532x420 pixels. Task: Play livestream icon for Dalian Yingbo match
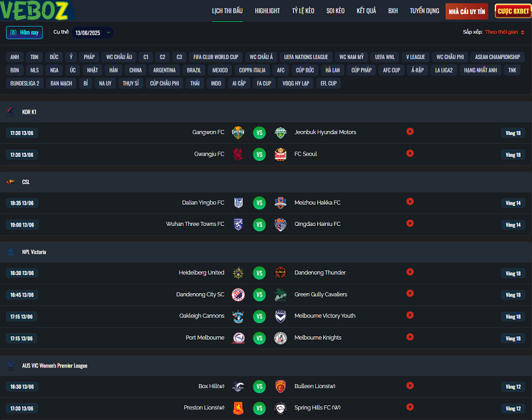tap(410, 202)
